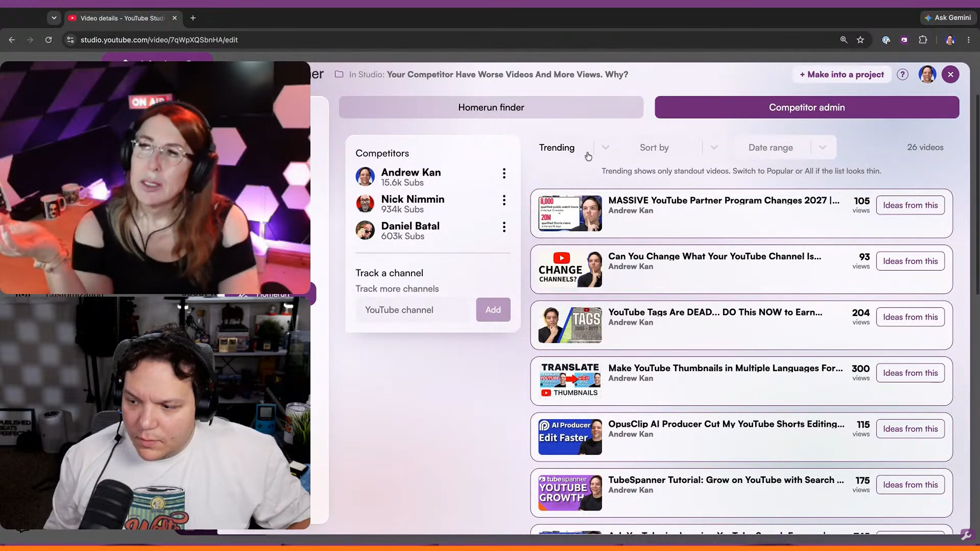The width and height of the screenshot is (980, 551).
Task: Click the title 'TubeSpanner Tutorial: Grow on YouTube'
Action: tap(726, 480)
